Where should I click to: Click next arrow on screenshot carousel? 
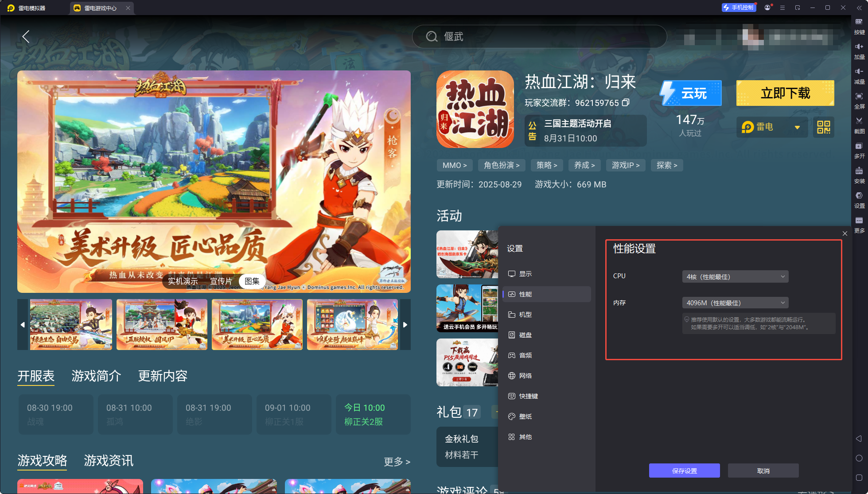pyautogui.click(x=405, y=325)
